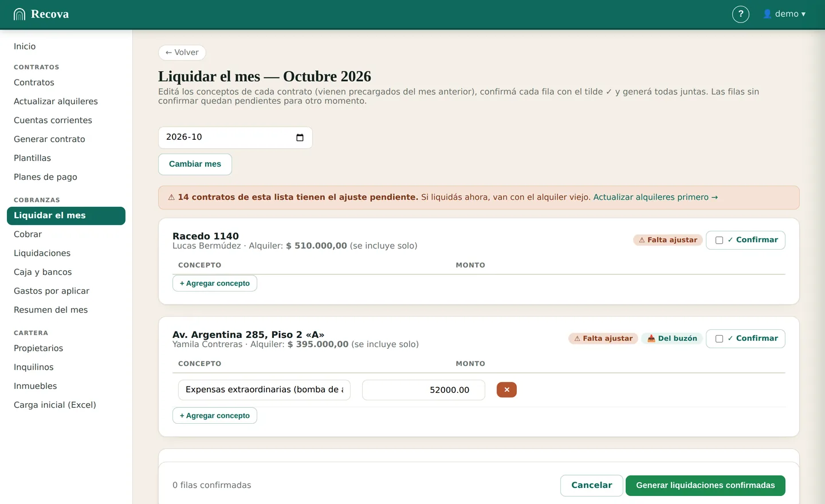Add a concept to Racedo 1140

tap(215, 283)
